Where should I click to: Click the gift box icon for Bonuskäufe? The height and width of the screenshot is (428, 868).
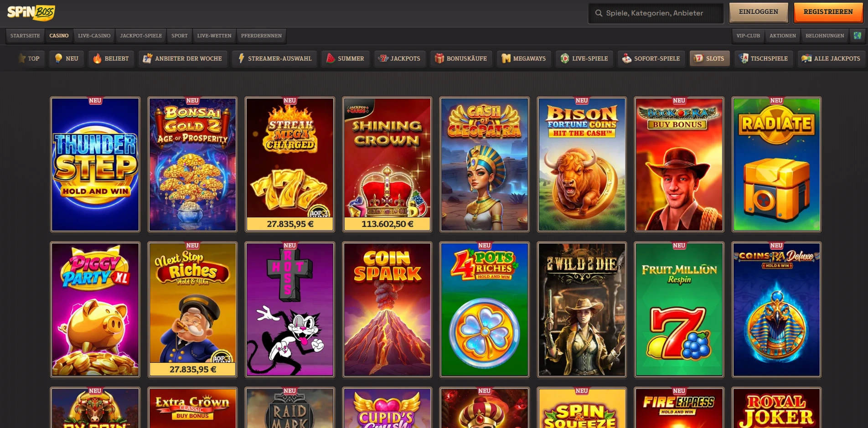[x=439, y=58]
